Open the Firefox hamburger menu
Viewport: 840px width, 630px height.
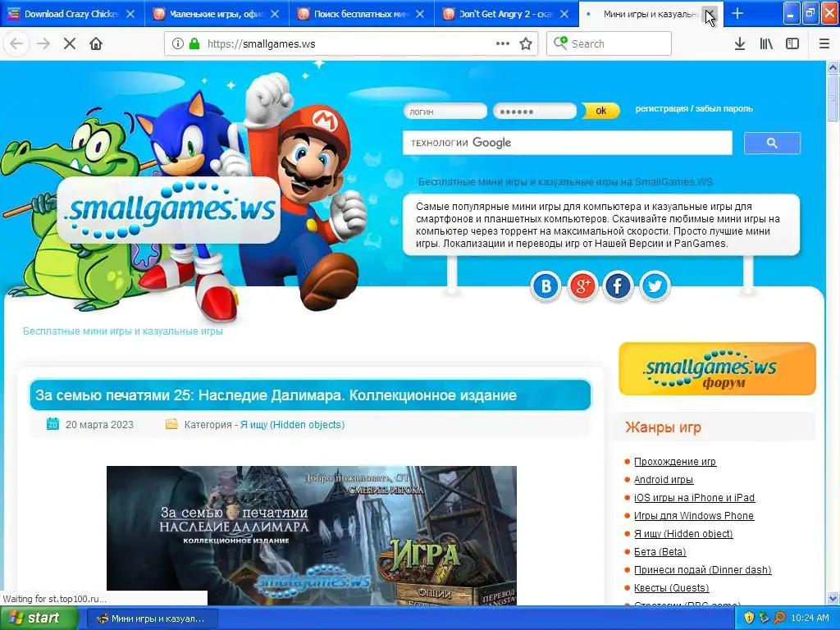coord(824,44)
